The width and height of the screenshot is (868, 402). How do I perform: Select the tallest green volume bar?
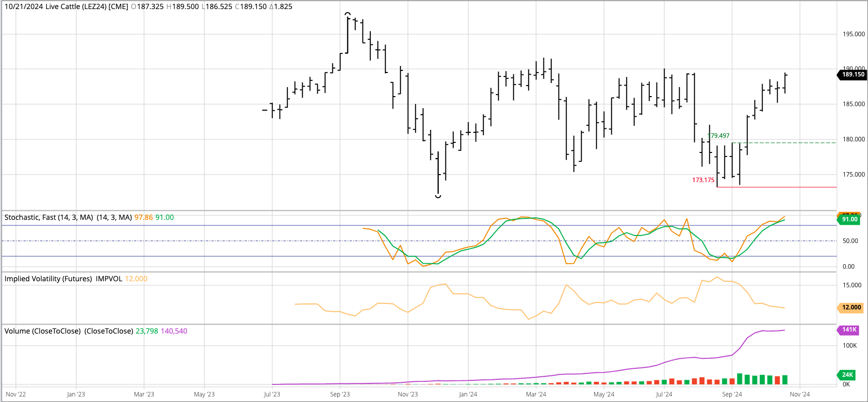[740, 378]
